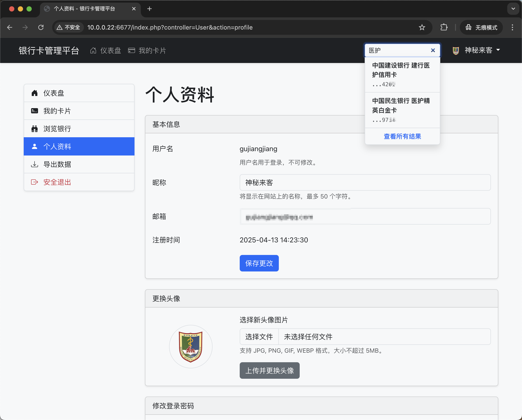Click 上传并更换头像 button
Viewport: 522px width, 420px height.
pos(269,370)
